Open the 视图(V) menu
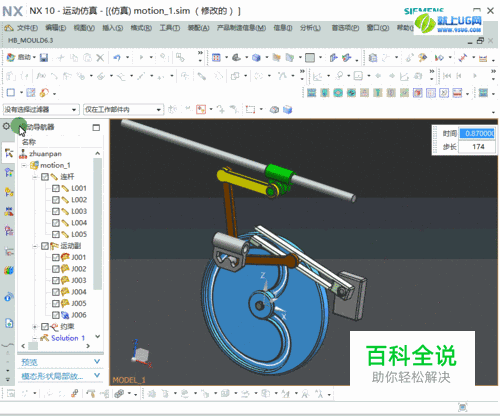The image size is (500, 416). 84,28
